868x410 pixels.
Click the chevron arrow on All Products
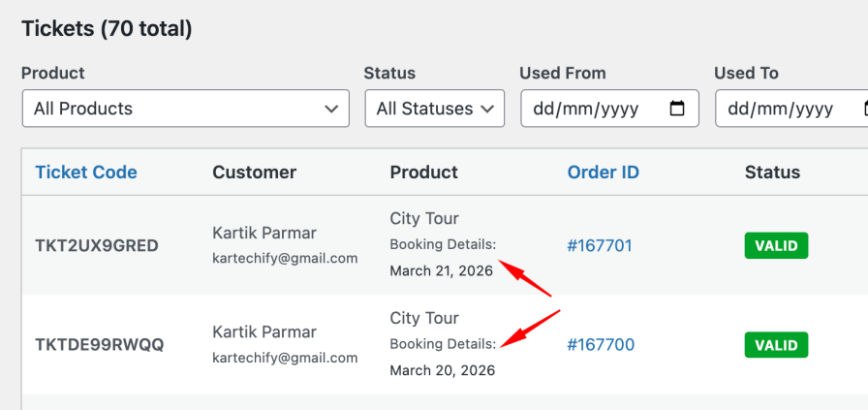click(x=331, y=109)
